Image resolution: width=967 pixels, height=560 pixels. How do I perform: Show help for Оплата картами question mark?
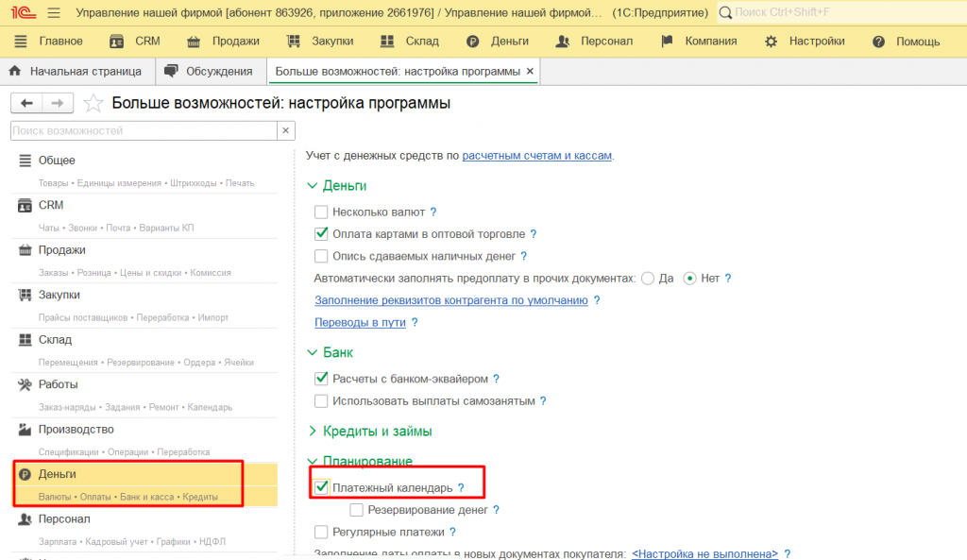point(534,234)
